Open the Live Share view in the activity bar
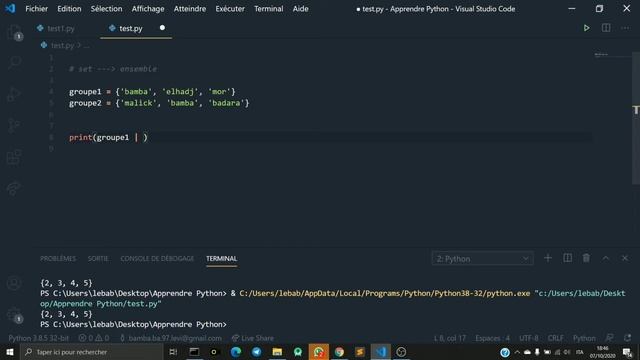Viewport: 640px width, 360px height. (14, 188)
